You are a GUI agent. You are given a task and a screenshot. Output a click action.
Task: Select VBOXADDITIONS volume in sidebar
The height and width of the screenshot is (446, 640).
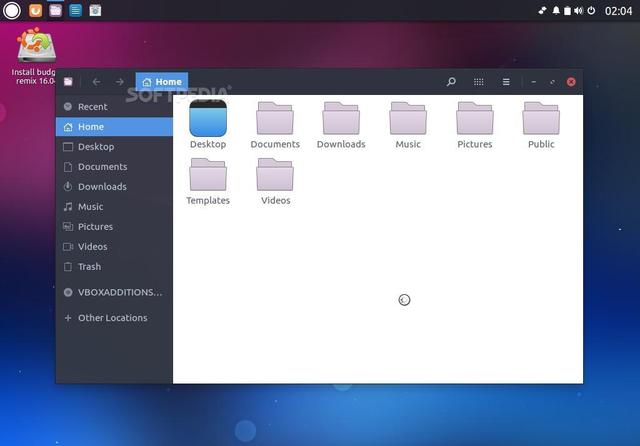[119, 293]
